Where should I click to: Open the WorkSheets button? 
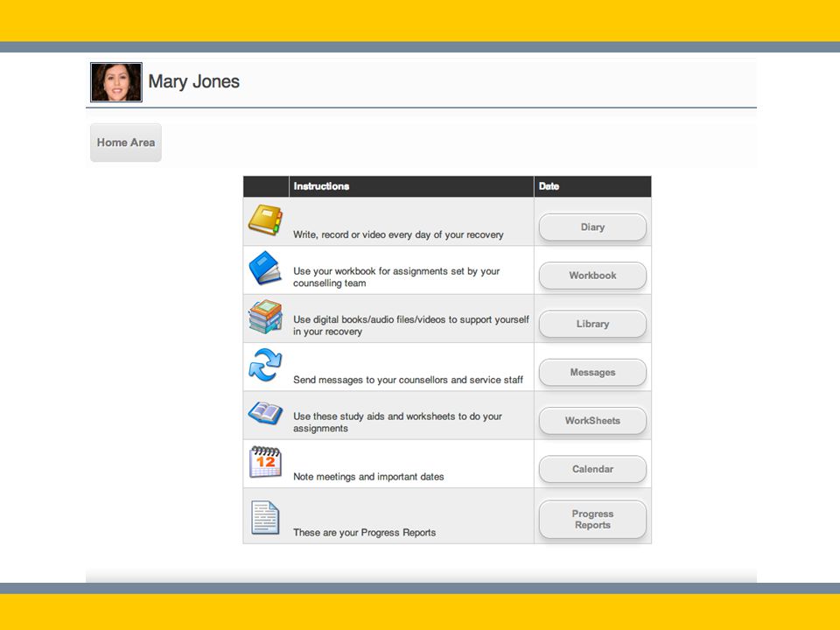592,421
